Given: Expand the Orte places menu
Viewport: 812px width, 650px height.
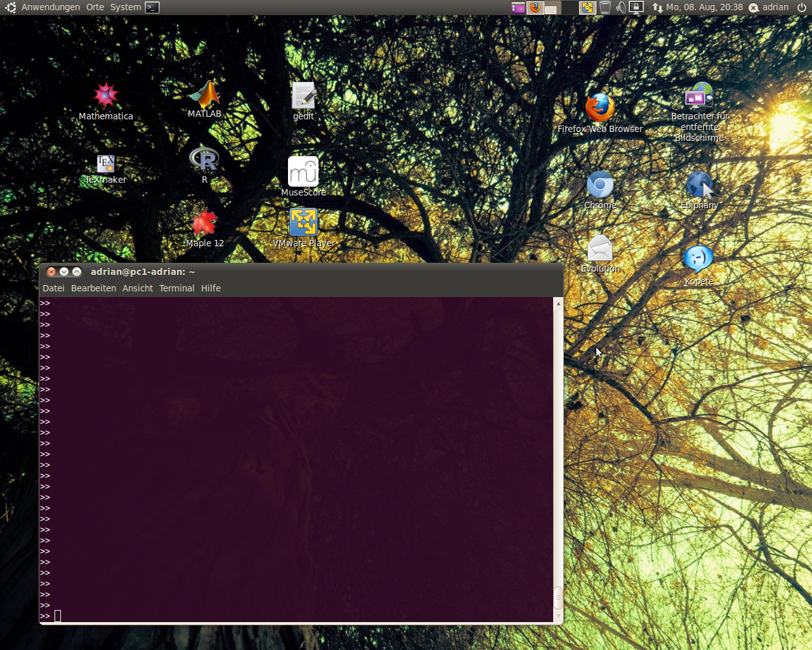Looking at the screenshot, I should pos(95,7).
